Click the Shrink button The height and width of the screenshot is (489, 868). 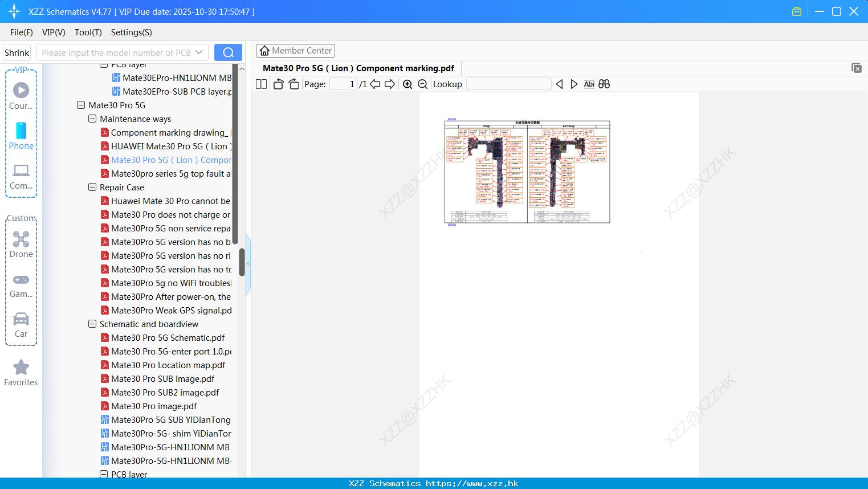pyautogui.click(x=17, y=52)
